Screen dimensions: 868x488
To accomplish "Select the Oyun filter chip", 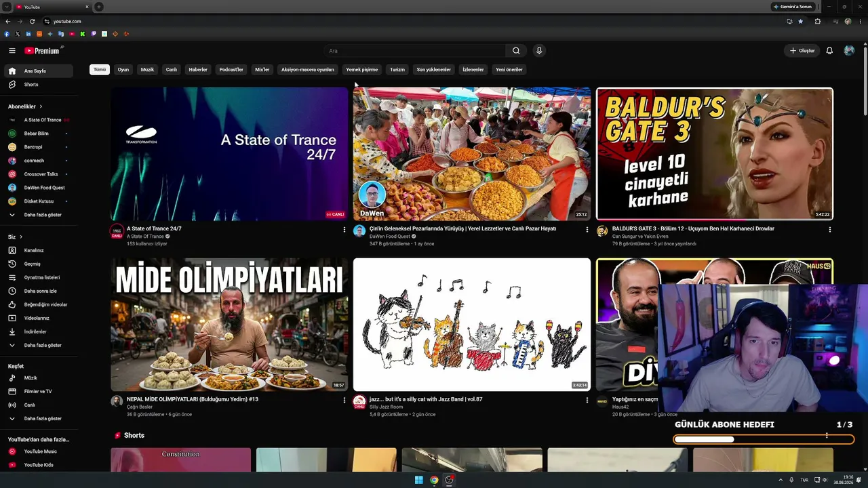I will click(123, 70).
